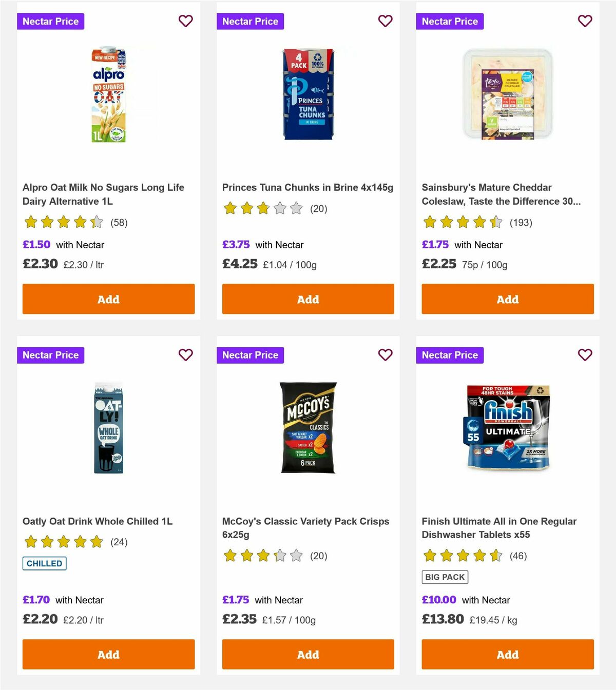616x690 pixels.
Task: Click the heart icon on Princes Tuna Chunks
Action: pos(385,21)
